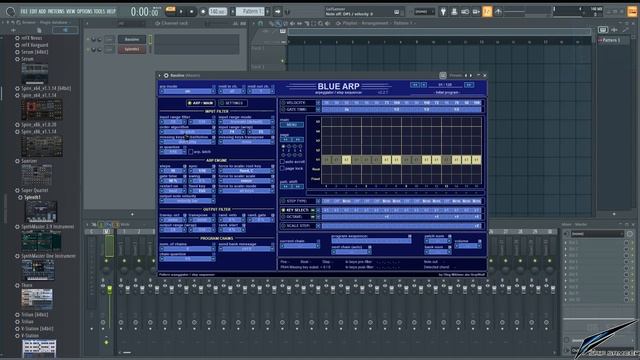Open the order algorithm dropdown
The width and height of the screenshot is (640, 360).
pyautogui.click(x=187, y=132)
